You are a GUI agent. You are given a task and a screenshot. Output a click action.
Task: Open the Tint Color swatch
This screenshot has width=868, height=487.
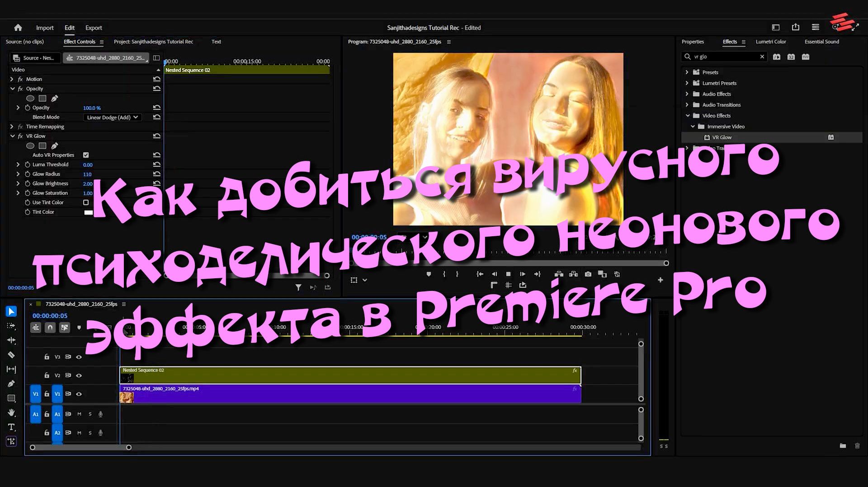point(89,212)
